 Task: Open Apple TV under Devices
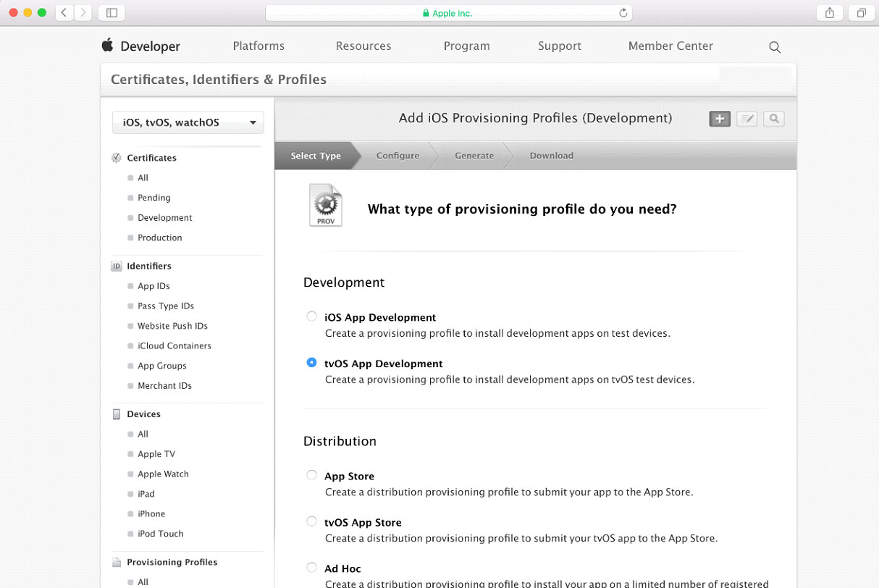pyautogui.click(x=156, y=454)
